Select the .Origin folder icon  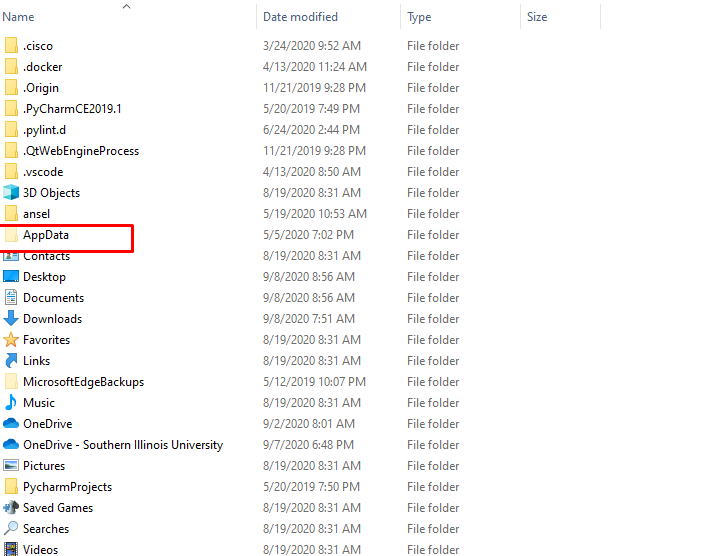coord(11,88)
